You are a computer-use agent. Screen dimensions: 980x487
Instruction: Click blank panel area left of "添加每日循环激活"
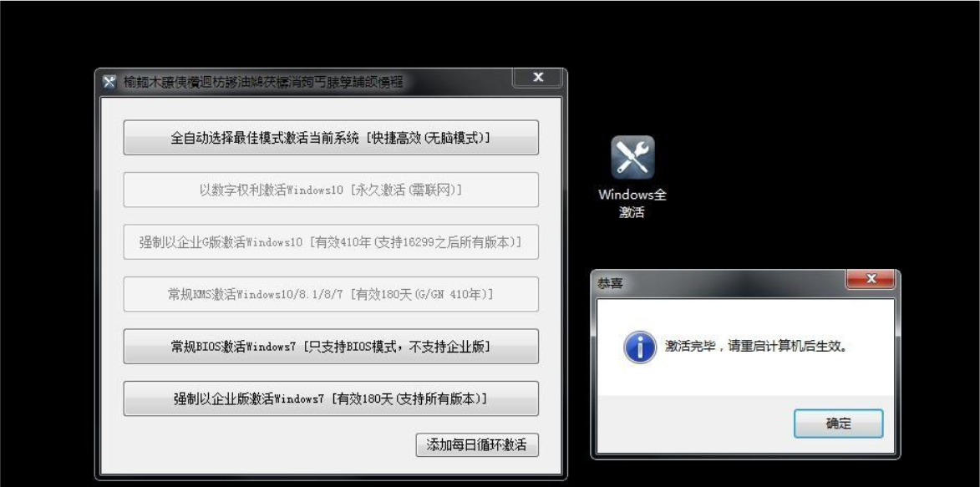click(251, 444)
